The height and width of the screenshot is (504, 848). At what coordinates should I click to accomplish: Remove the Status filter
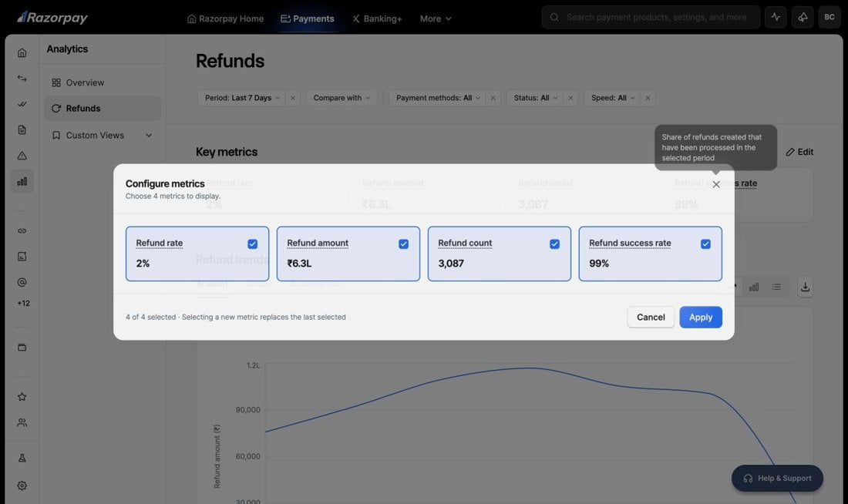(570, 98)
